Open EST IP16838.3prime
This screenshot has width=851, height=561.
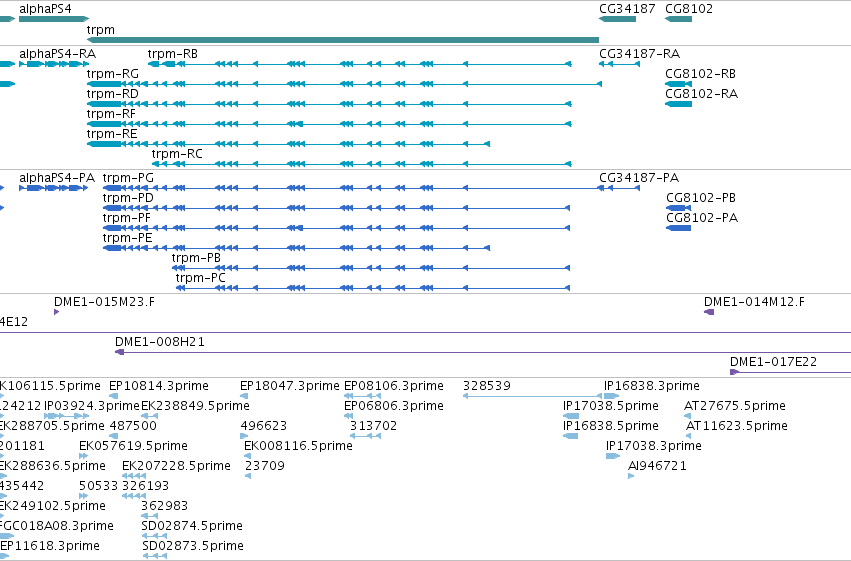[652, 386]
